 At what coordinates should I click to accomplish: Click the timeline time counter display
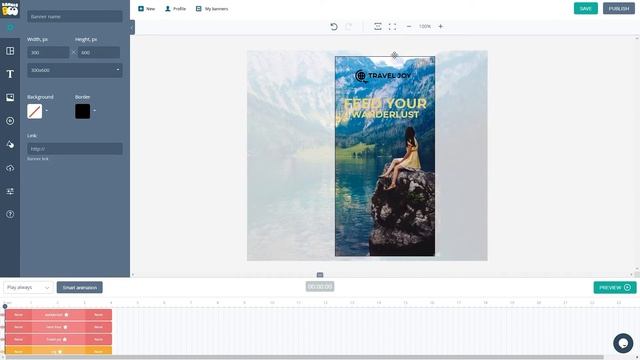point(320,287)
